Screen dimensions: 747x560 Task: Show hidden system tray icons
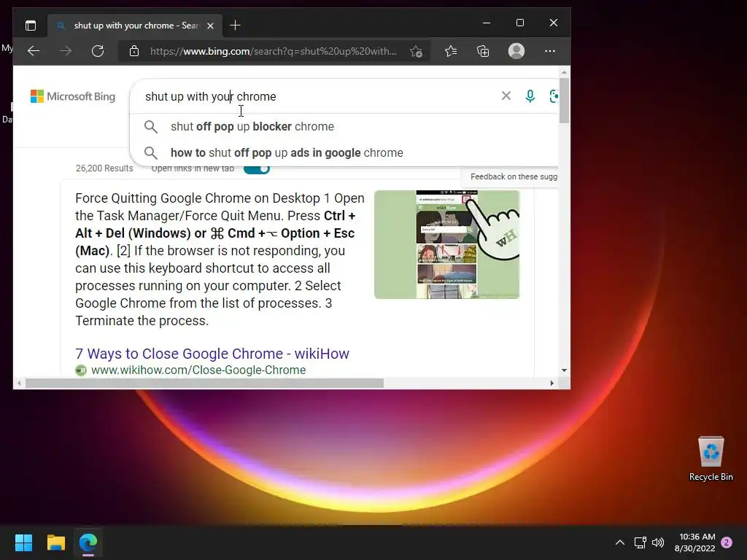coord(619,542)
